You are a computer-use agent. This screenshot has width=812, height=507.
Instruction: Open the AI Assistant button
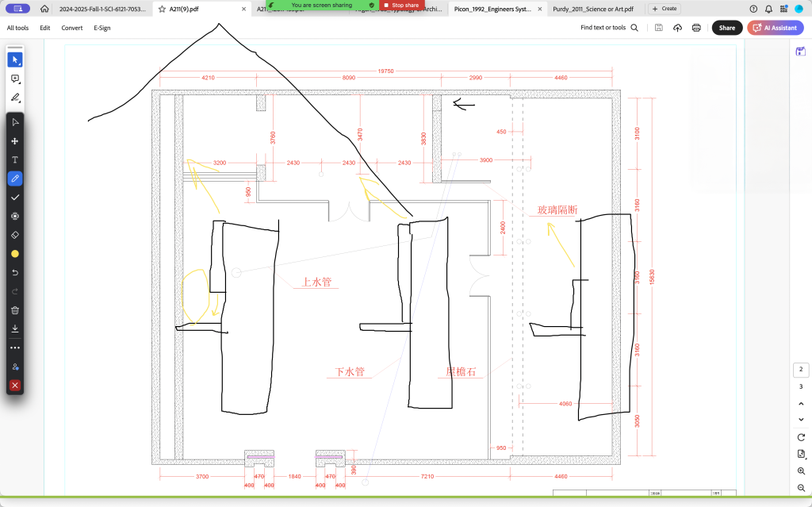pyautogui.click(x=775, y=28)
